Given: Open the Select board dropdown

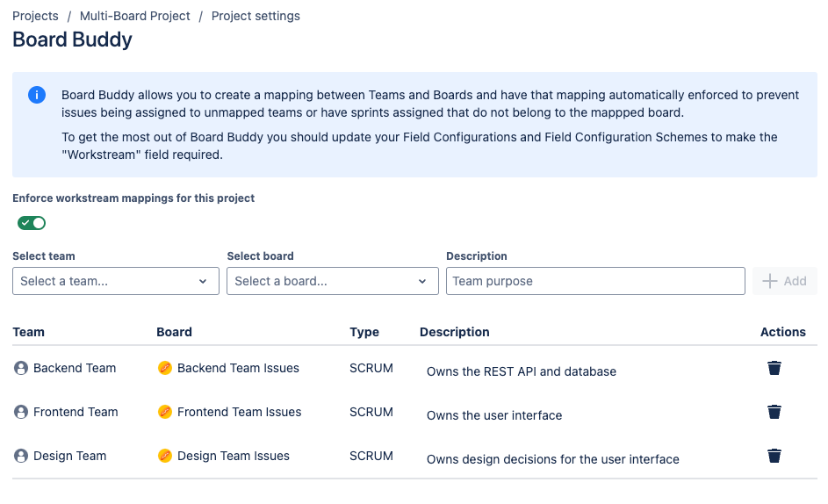Looking at the screenshot, I should pyautogui.click(x=332, y=281).
